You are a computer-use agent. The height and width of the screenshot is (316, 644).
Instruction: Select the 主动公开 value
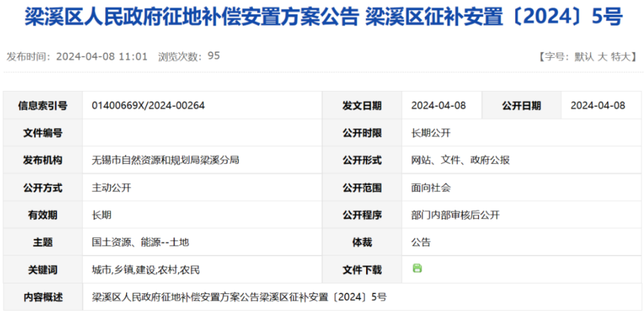tap(111, 187)
